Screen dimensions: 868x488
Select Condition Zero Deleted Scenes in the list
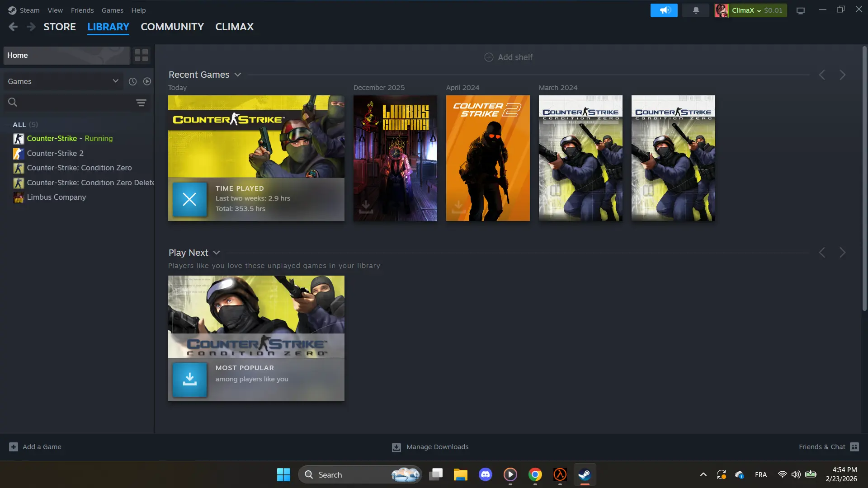tap(90, 183)
